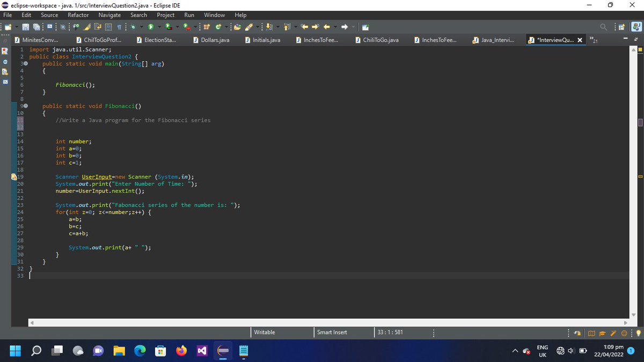644x362 pixels.
Task: Close the InterviewQuestion2 editor tab
Action: pyautogui.click(x=581, y=40)
